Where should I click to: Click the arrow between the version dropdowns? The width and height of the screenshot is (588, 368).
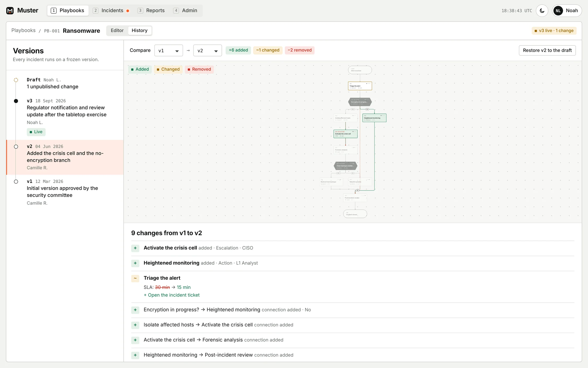point(188,50)
